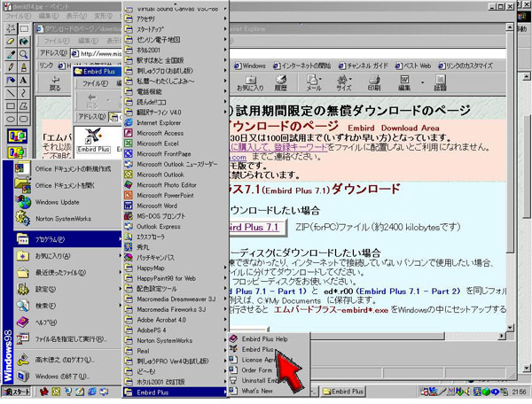Click the browser page vertical scrollbar down arrow
Image resolution: width=532 pixels, height=404 pixels.
[x=510, y=328]
